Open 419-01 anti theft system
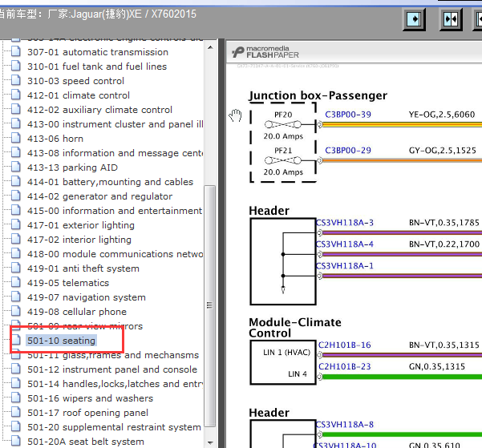Viewport: 482px width, 448px height. 83,268
